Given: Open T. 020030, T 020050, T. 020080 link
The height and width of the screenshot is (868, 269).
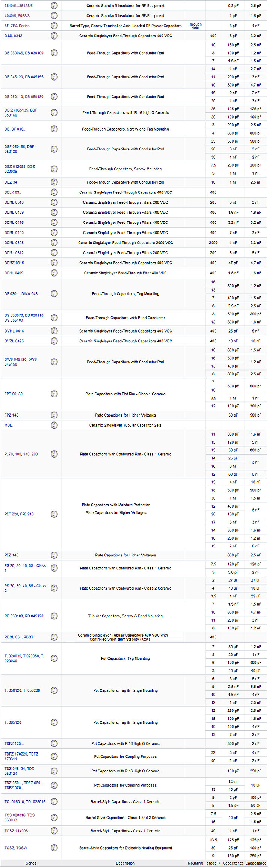Looking at the screenshot, I should tap(24, 658).
